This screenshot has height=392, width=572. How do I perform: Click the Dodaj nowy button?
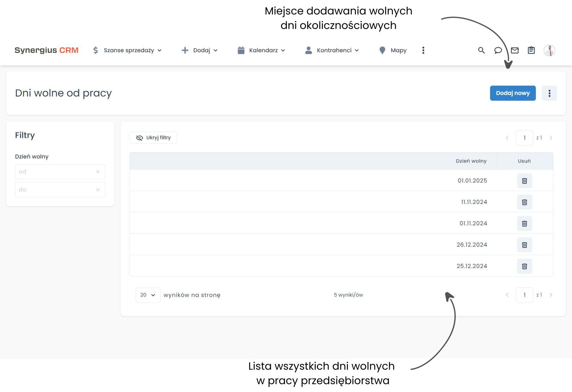[x=513, y=93]
